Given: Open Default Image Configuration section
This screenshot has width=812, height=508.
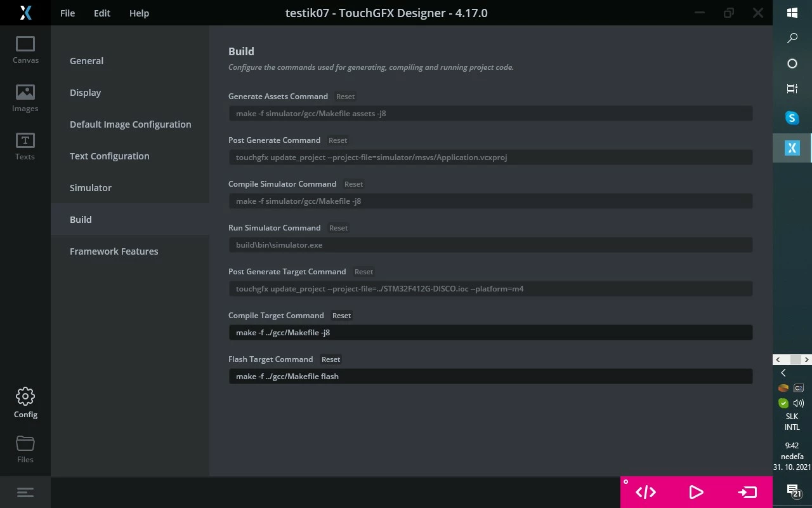Looking at the screenshot, I should pos(130,124).
